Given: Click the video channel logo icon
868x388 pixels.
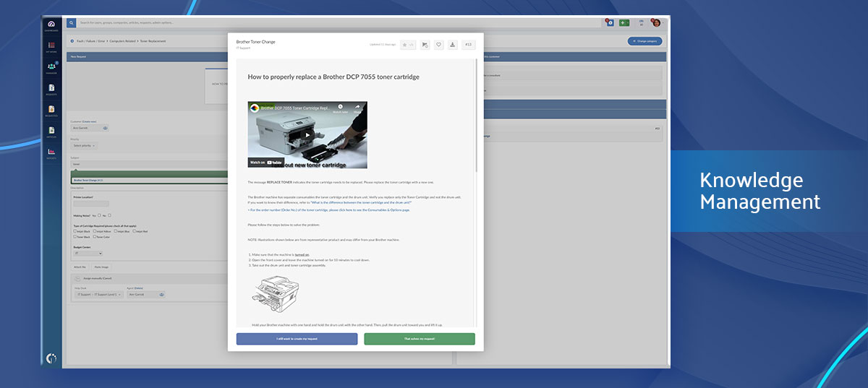Looking at the screenshot, I should click(255, 108).
